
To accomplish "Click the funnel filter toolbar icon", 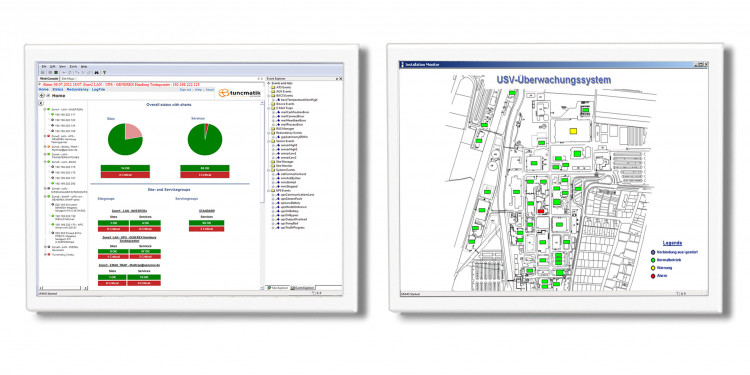I will click(104, 72).
